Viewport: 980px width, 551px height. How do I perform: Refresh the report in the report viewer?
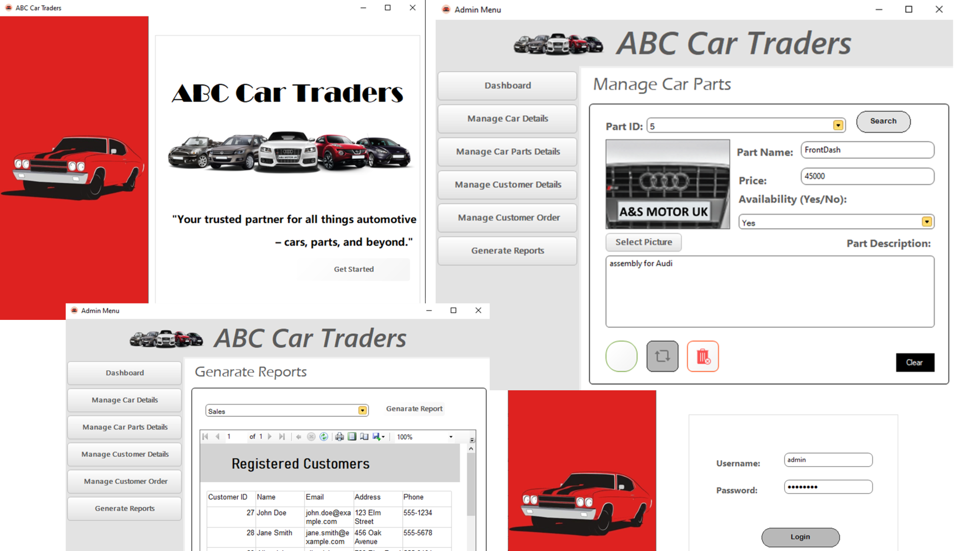(324, 437)
